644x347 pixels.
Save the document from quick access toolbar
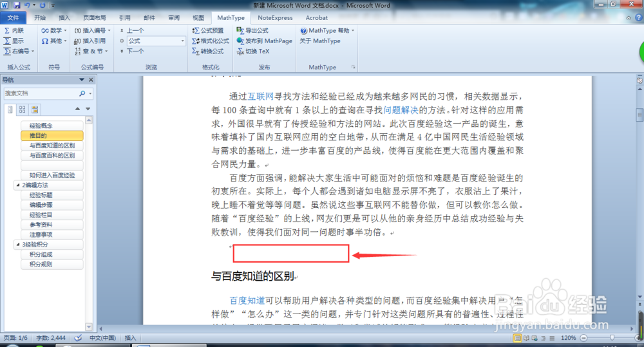pos(17,5)
